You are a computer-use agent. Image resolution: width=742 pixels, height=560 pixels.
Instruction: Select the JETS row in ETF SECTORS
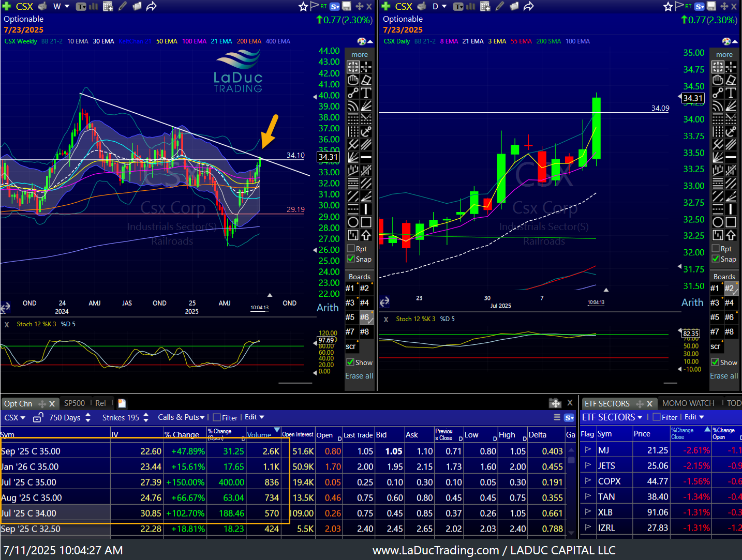661,466
